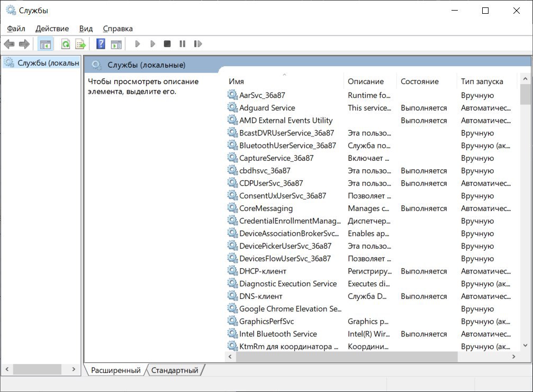
Task: Click Службы (локальные) header magnifier gear icon
Action: (96, 65)
